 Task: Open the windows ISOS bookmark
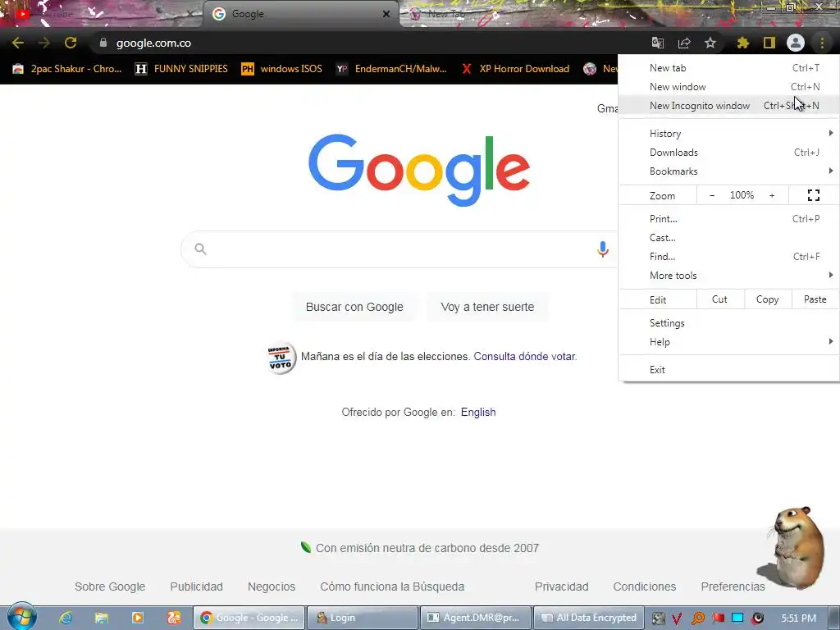click(282, 69)
